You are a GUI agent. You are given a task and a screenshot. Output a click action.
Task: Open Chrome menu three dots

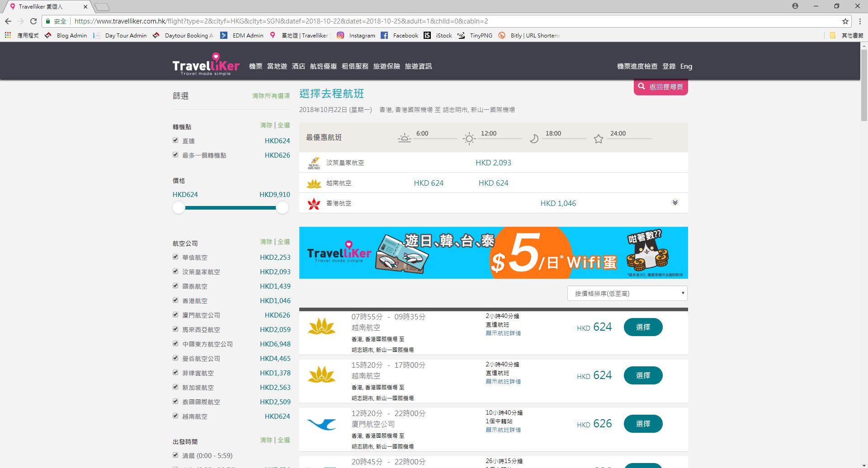coord(860,21)
